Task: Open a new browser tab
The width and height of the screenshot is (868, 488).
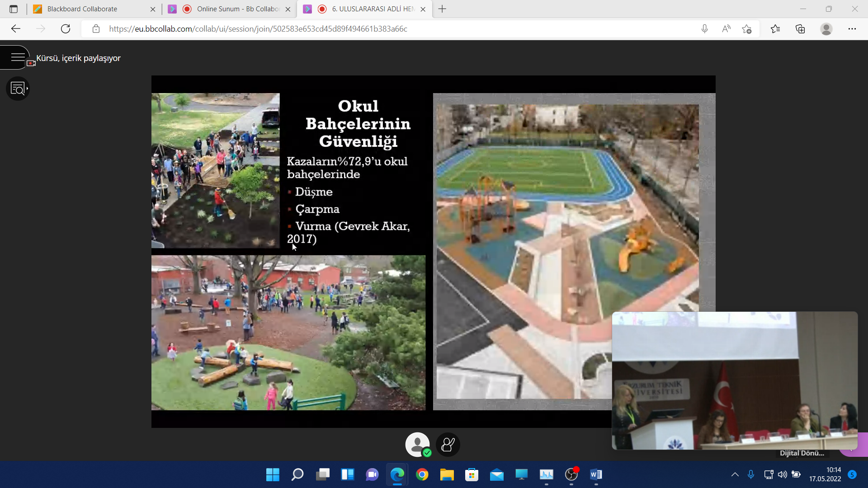Action: pyautogui.click(x=442, y=9)
